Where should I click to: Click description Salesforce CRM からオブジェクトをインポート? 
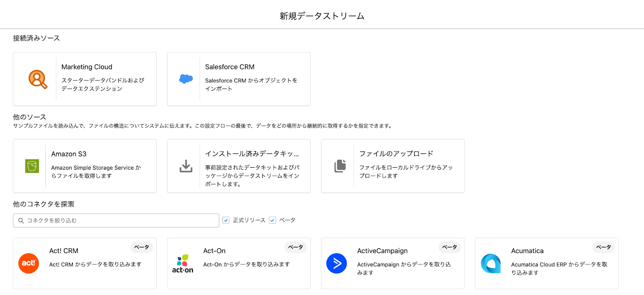pos(251,84)
